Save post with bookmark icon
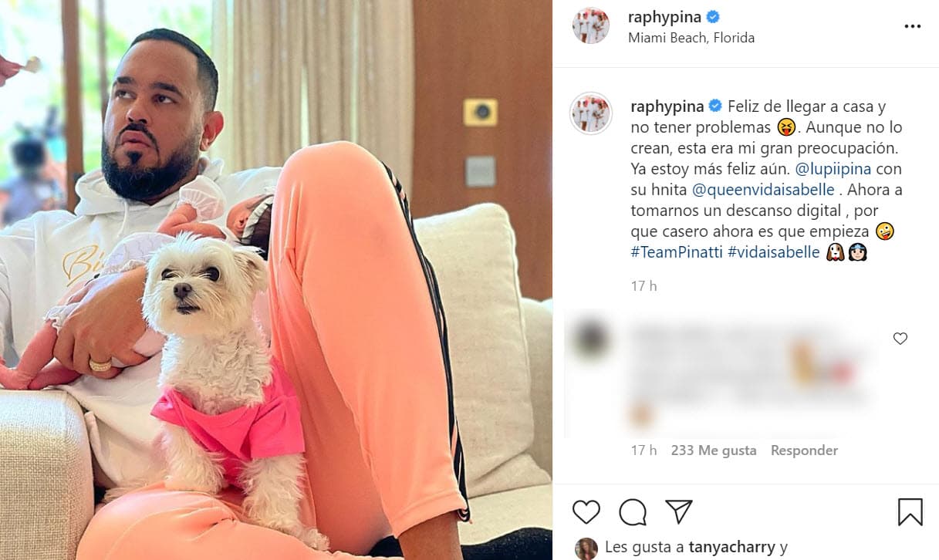This screenshot has height=560, width=939. (x=910, y=512)
